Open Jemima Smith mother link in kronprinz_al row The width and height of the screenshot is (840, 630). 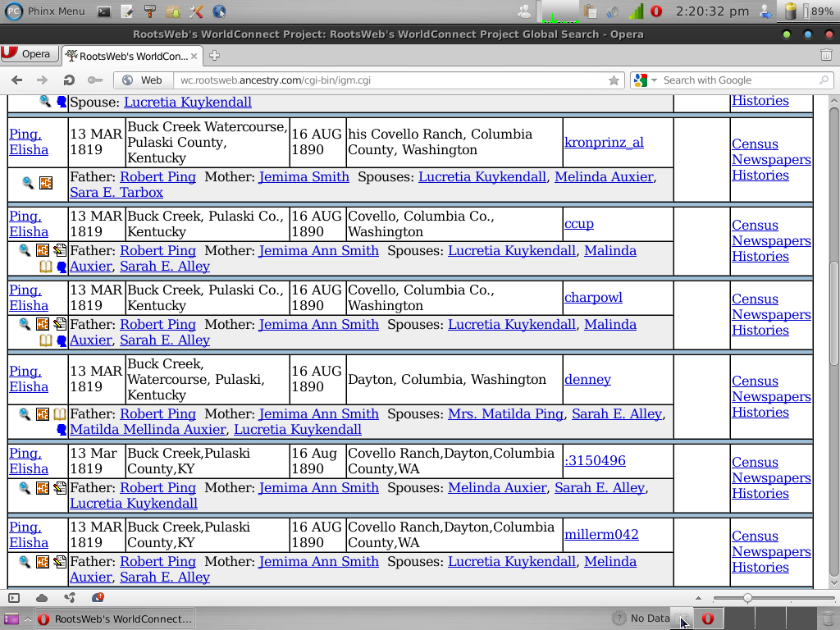pos(304,177)
